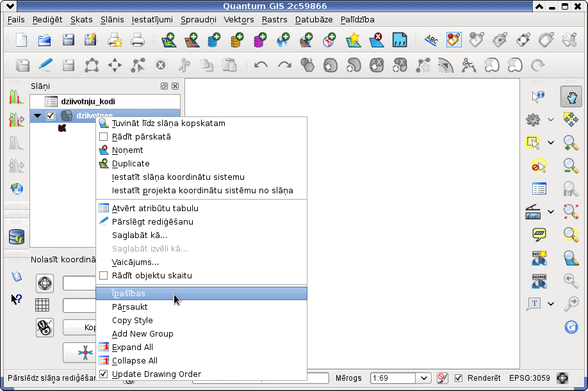Select Expand All menu entry
588x391 pixels.
click(x=201, y=347)
